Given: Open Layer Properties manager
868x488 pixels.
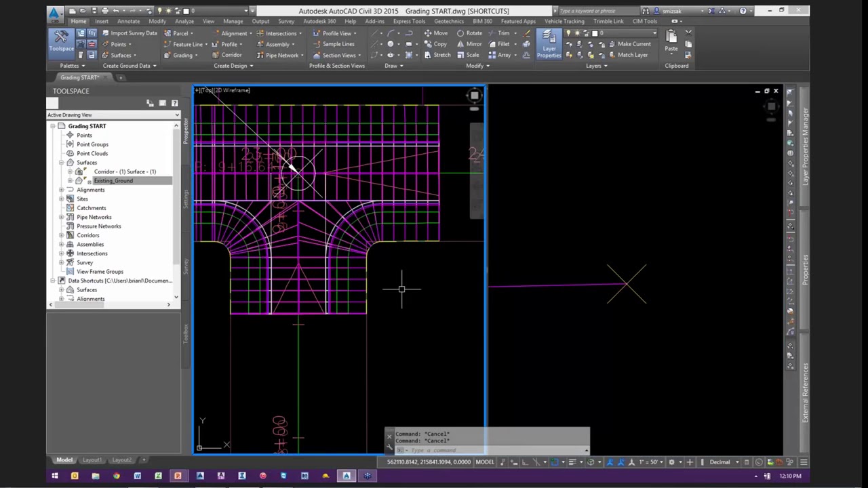Looking at the screenshot, I should click(x=549, y=44).
